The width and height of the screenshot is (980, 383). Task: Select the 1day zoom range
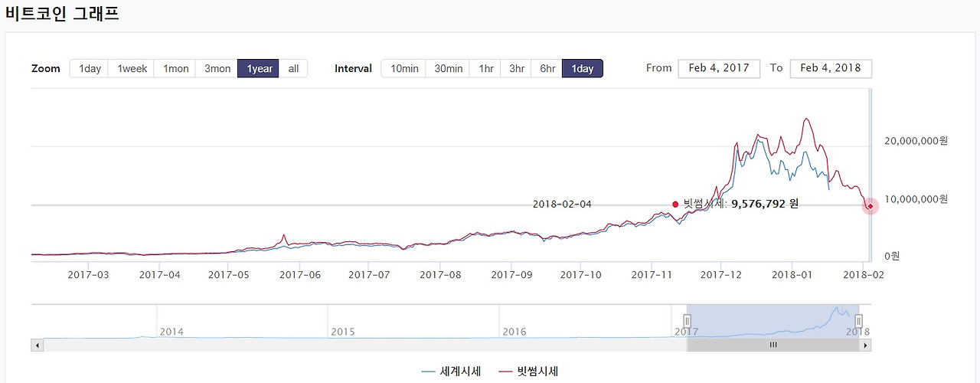pyautogui.click(x=90, y=69)
